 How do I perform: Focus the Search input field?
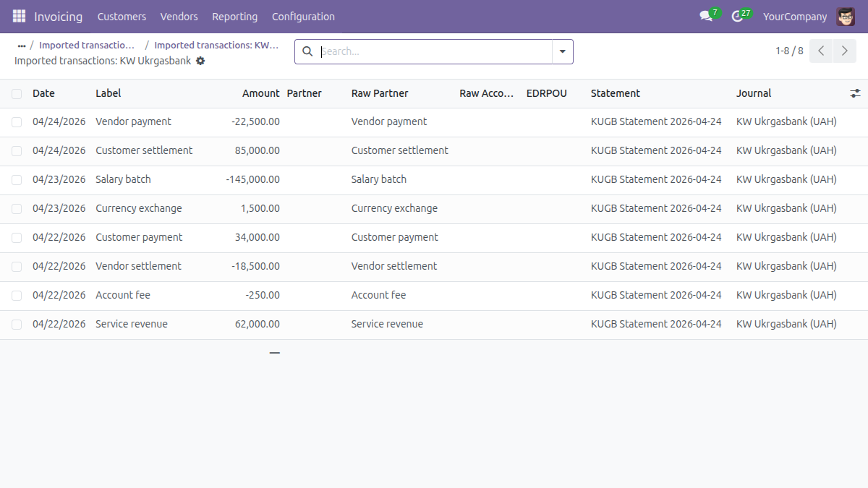435,51
